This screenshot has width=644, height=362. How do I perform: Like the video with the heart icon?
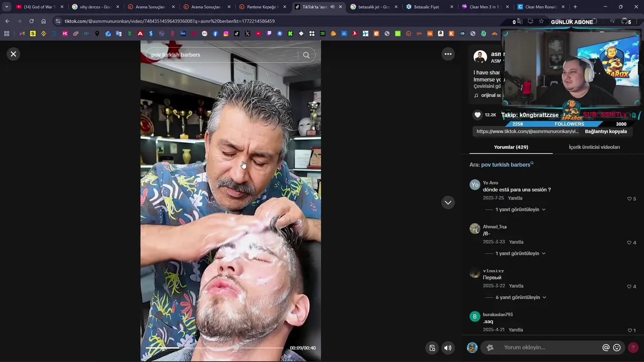(x=477, y=115)
